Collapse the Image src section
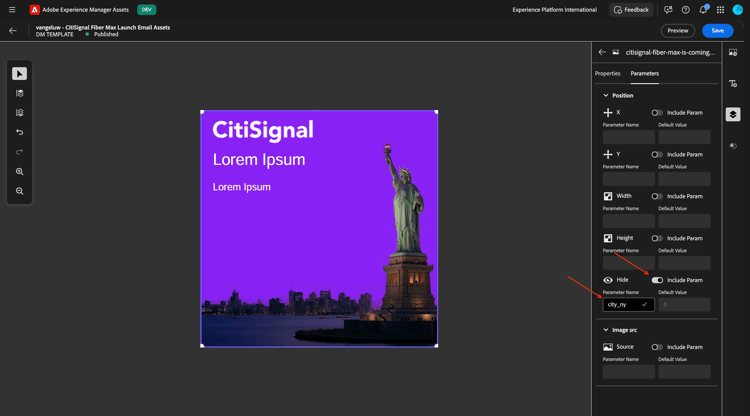 tap(606, 330)
